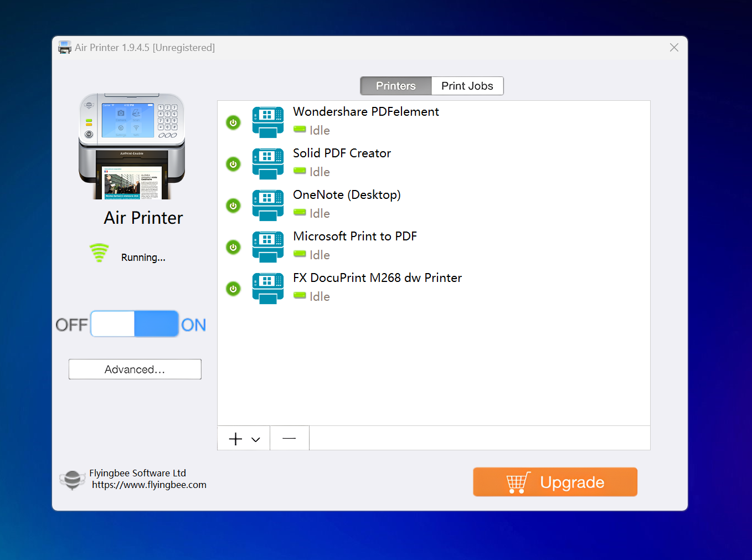
Task: Click the minus button to remove printer
Action: tap(289, 438)
